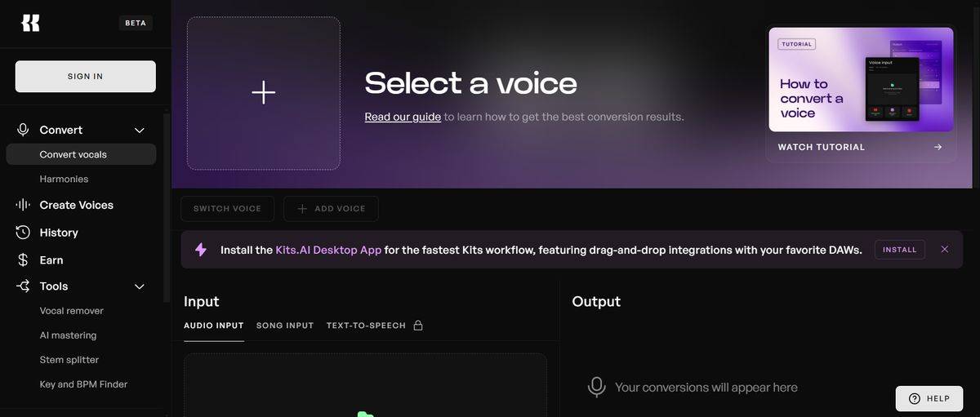Viewport: 980px width, 417px height.
Task: Switch to the Song Input tab
Action: click(x=285, y=326)
